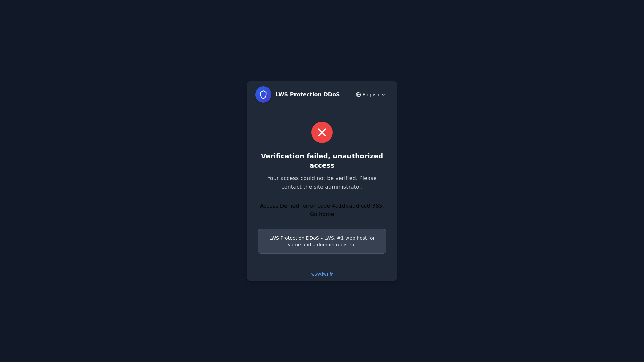
Task: Click the word access below the heading
Action: (x=322, y=166)
